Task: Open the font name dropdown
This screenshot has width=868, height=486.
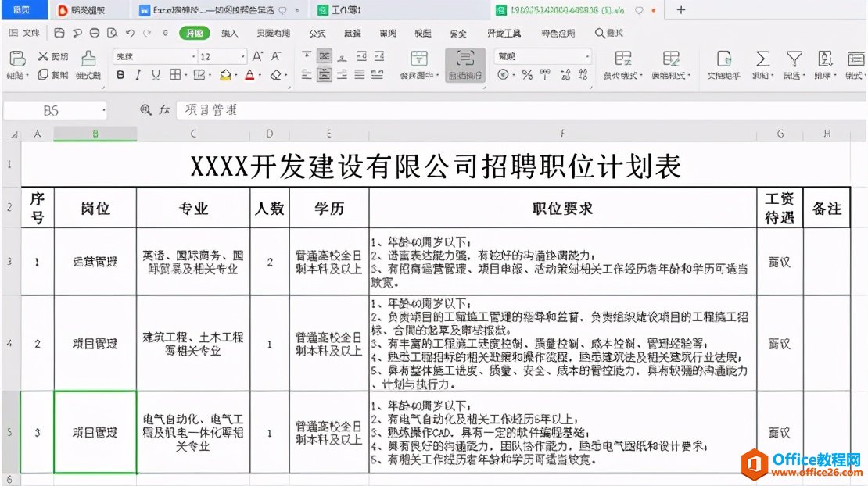Action: 194,57
